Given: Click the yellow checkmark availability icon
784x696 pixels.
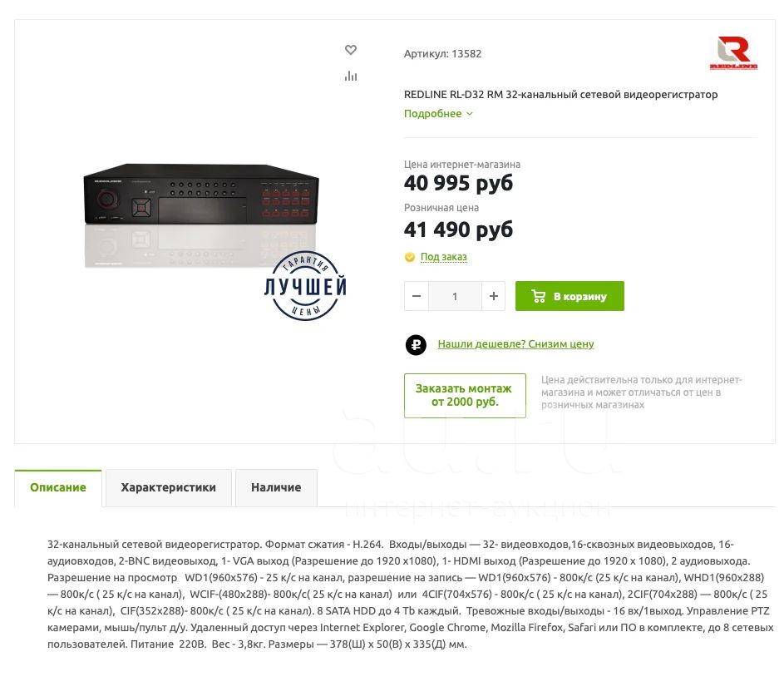Looking at the screenshot, I should 410,257.
